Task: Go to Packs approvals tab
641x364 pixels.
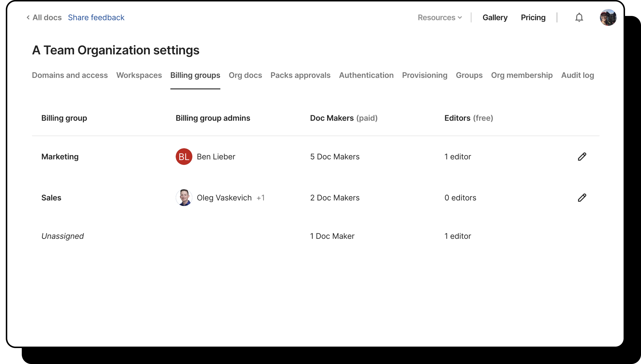Action: 300,75
